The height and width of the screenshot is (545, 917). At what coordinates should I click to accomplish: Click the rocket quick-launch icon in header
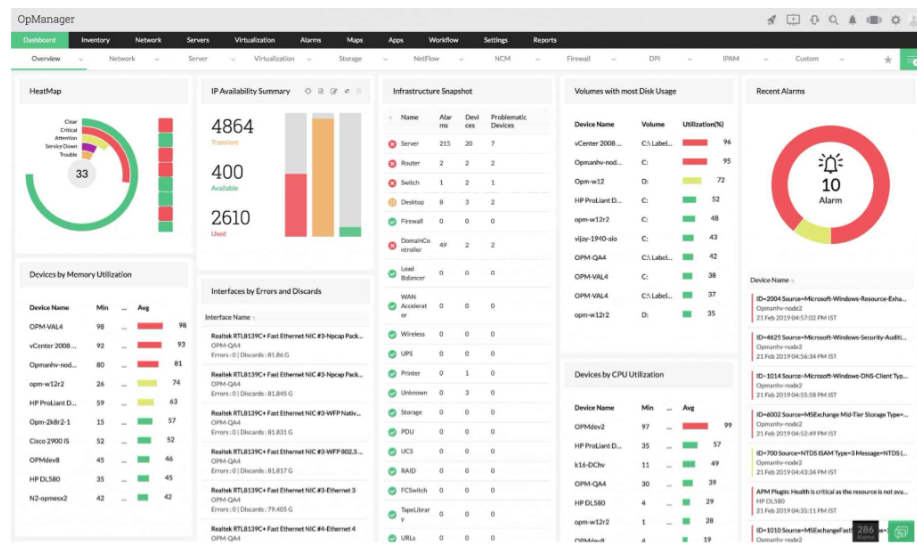pos(771,20)
